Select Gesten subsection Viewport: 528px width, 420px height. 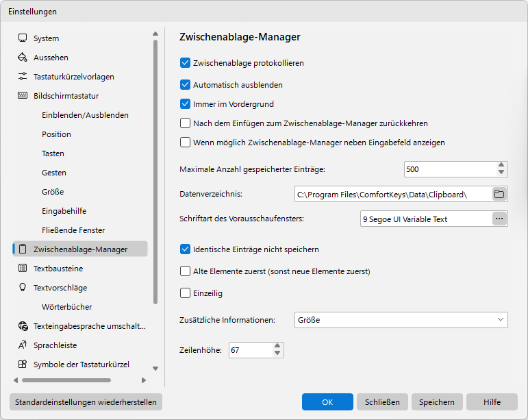[54, 173]
